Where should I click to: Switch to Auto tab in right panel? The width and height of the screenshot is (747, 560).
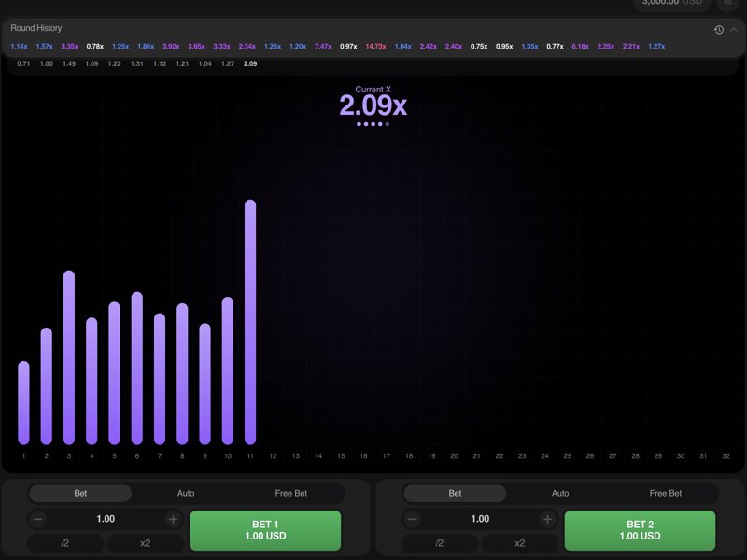tap(560, 494)
